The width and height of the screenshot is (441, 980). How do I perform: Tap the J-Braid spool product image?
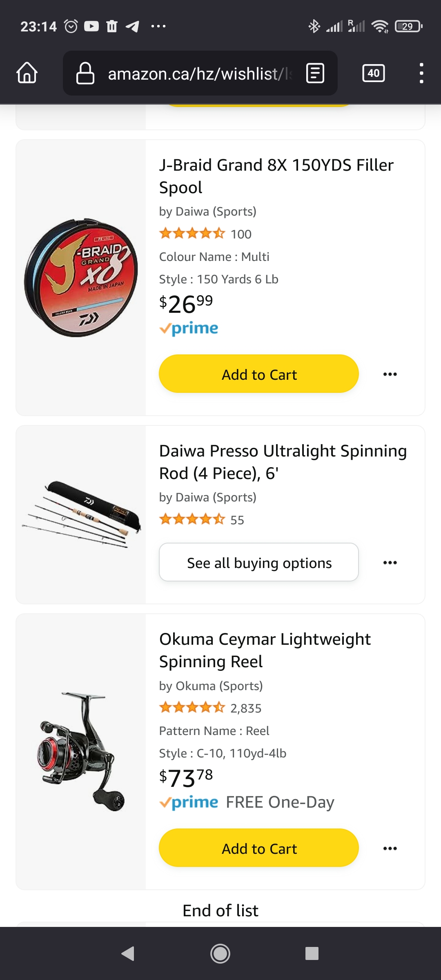81,278
